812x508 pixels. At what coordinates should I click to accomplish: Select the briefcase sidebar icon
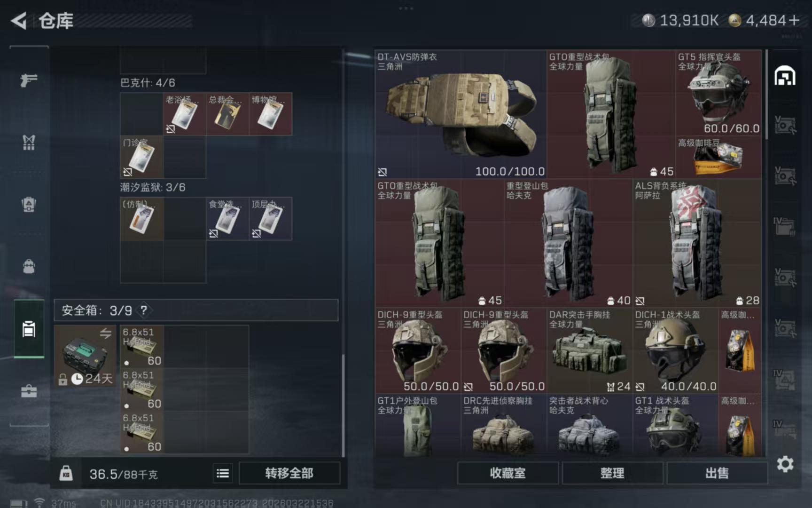point(29,391)
